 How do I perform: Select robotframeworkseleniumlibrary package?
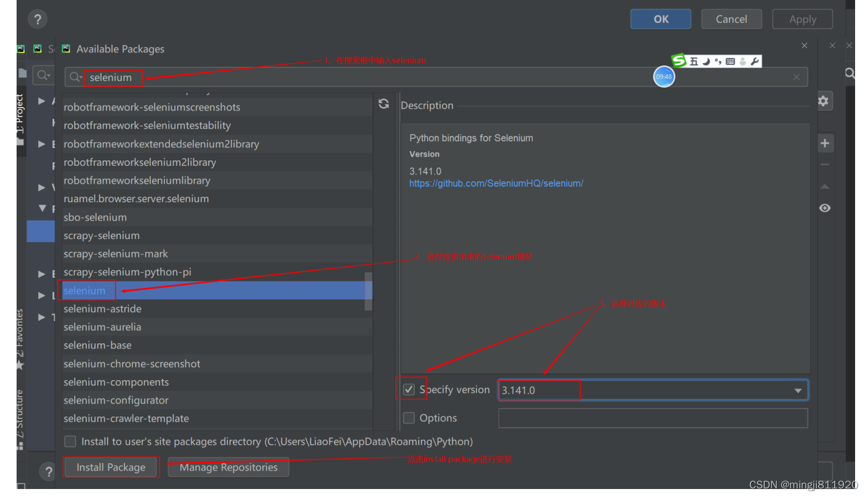coord(217,180)
